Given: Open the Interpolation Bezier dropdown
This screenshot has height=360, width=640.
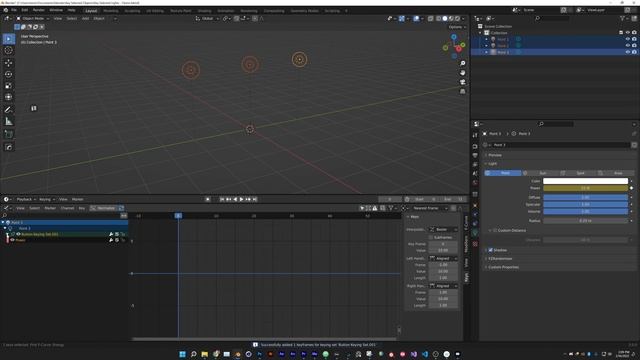Looking at the screenshot, I should [443, 229].
